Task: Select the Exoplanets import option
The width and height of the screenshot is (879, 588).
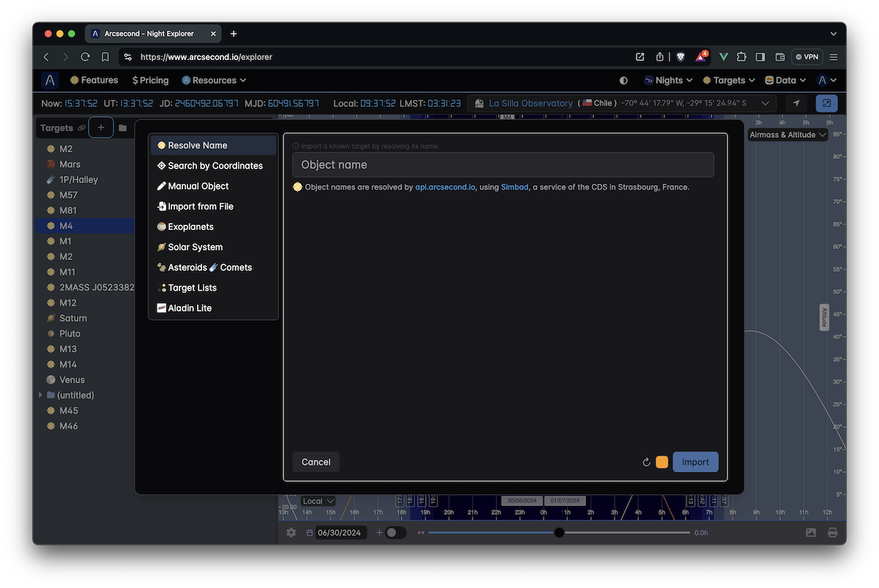Action: click(190, 227)
